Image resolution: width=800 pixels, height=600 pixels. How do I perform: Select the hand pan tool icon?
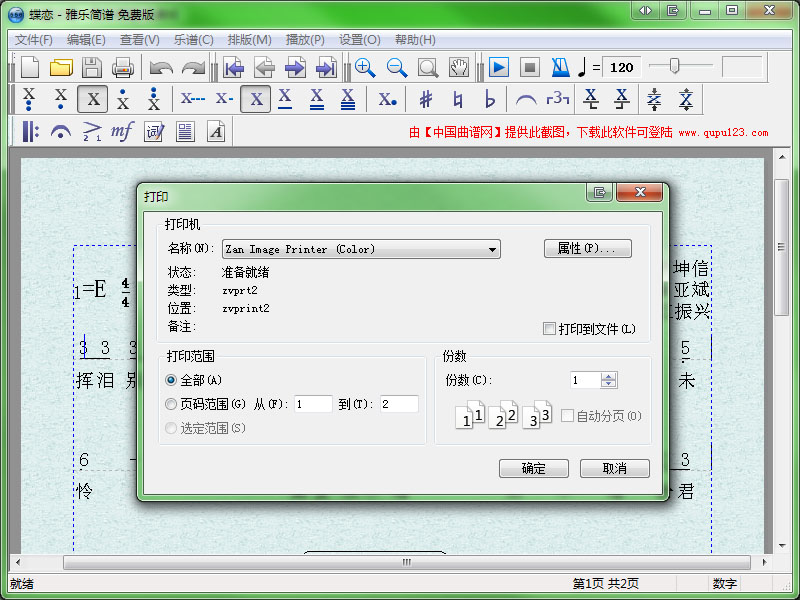click(x=459, y=68)
